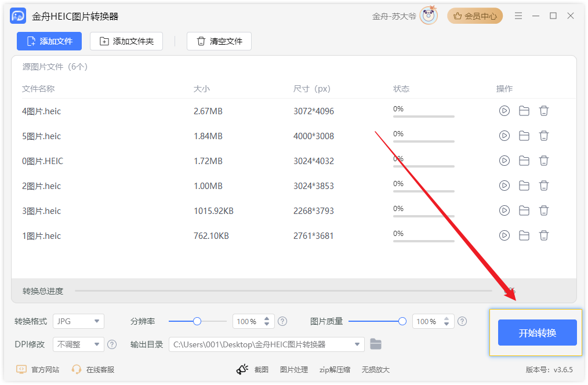
Task: Open the hamburger menu in title bar
Action: [518, 16]
